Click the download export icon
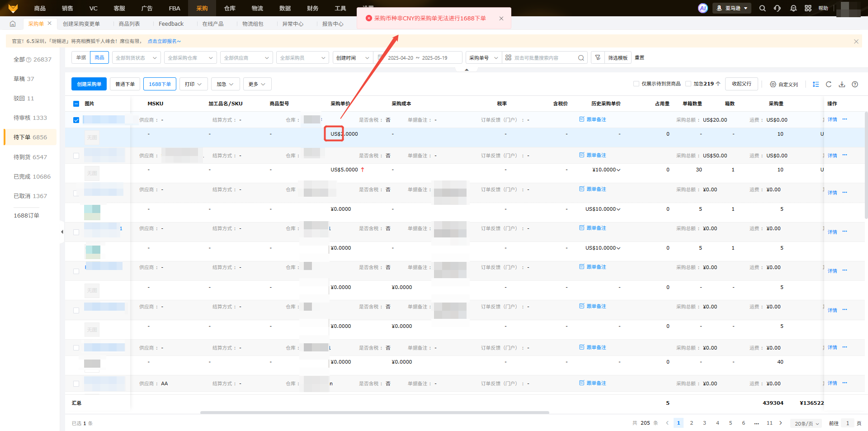The width and height of the screenshot is (868, 431). pos(842,84)
